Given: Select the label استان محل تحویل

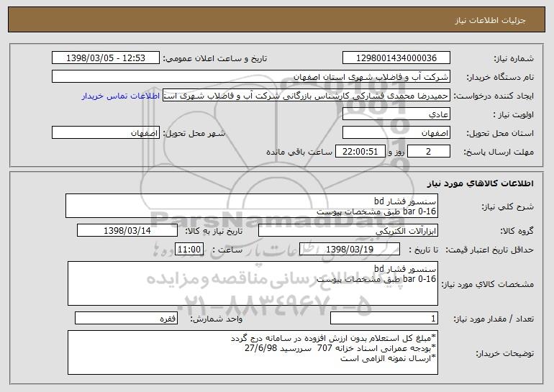Looking at the screenshot, I should coord(500,133).
